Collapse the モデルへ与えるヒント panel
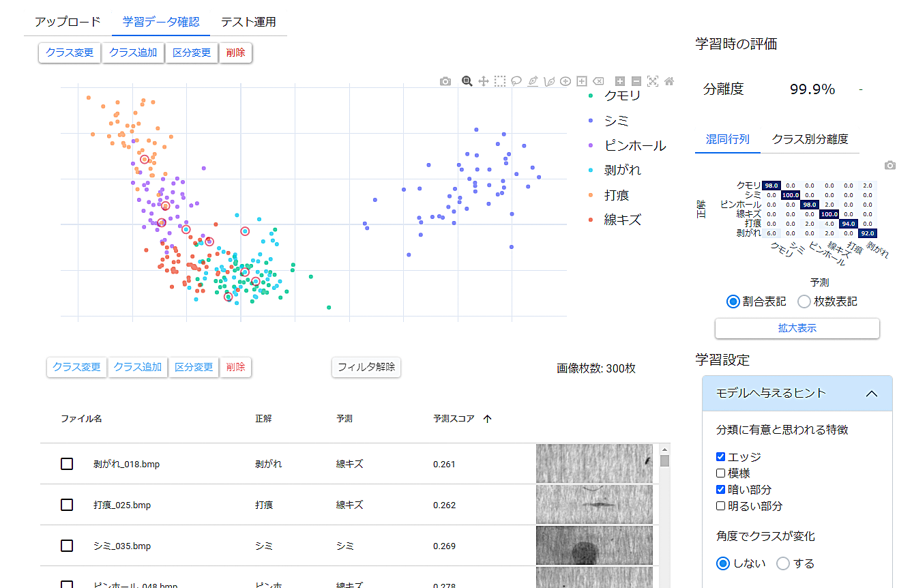This screenshot has width=912, height=588. pyautogui.click(x=871, y=394)
